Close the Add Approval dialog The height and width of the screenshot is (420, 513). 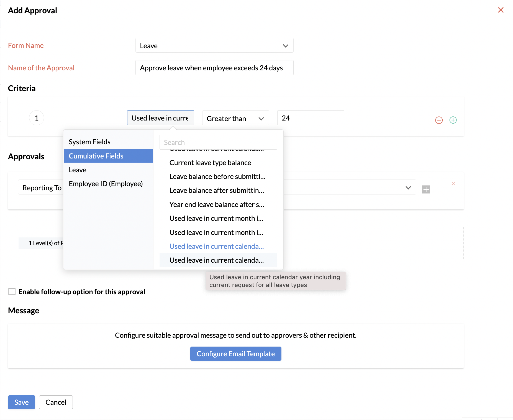pos(501,10)
